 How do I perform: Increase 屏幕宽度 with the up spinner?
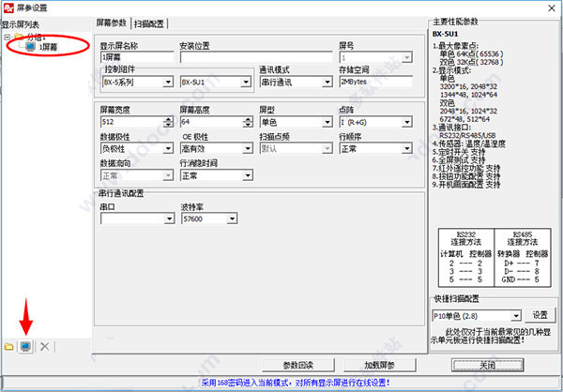pyautogui.click(x=168, y=119)
